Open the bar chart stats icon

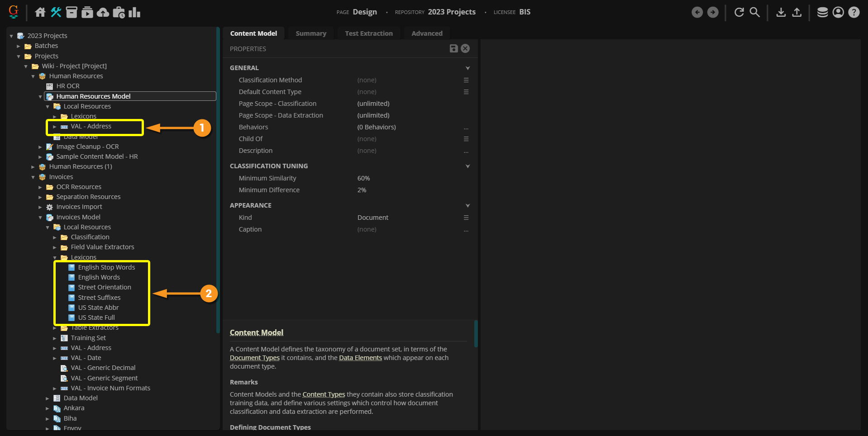point(134,12)
